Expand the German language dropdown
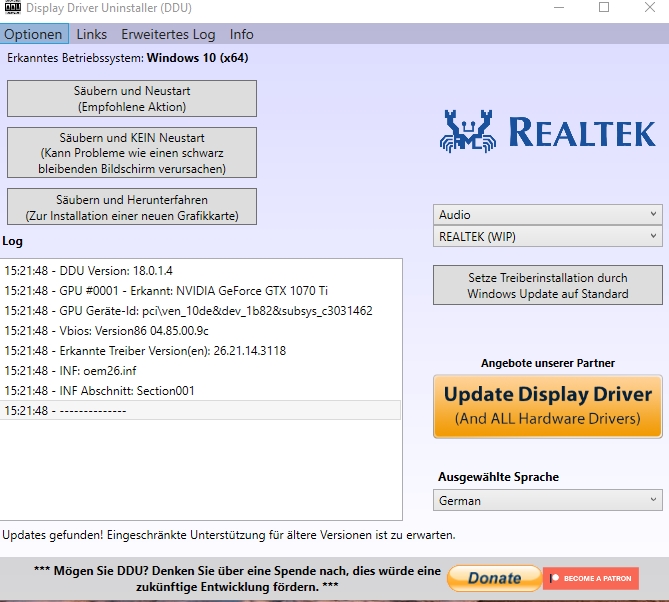The height and width of the screenshot is (602, 669). coord(548,500)
